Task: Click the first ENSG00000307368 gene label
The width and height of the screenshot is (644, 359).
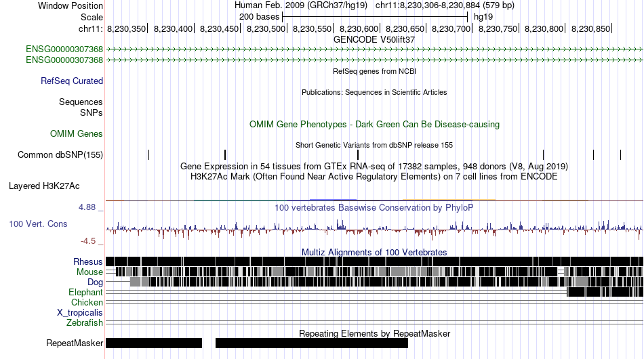Action: [x=64, y=49]
